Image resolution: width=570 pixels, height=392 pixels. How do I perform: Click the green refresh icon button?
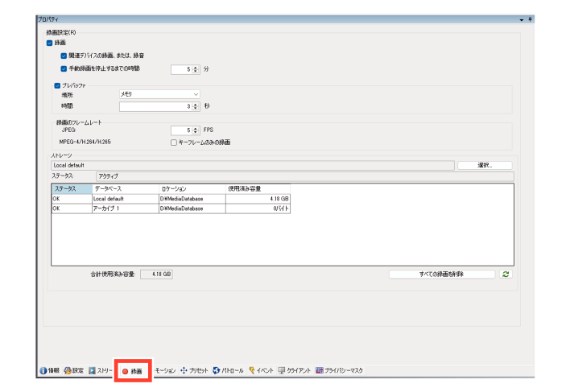(506, 274)
